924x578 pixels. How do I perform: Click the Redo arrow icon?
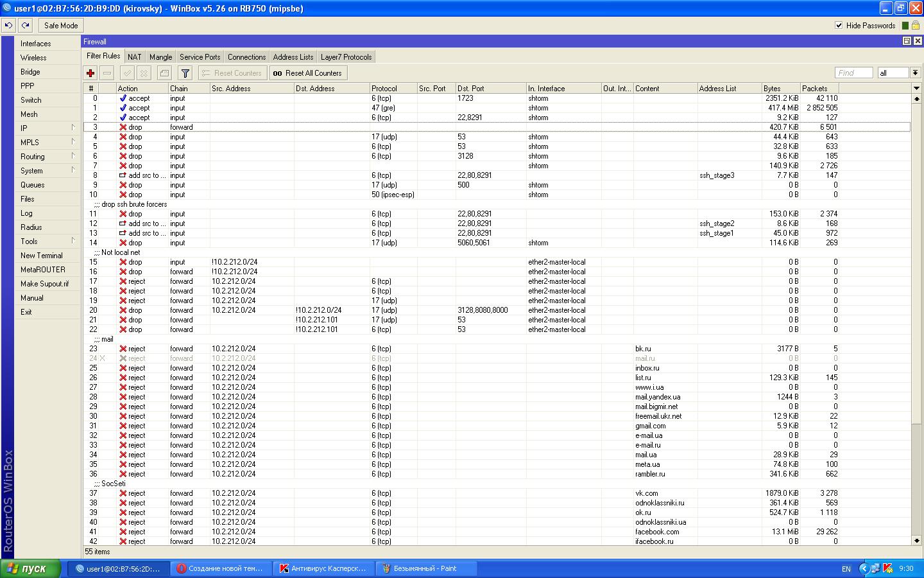coord(25,26)
